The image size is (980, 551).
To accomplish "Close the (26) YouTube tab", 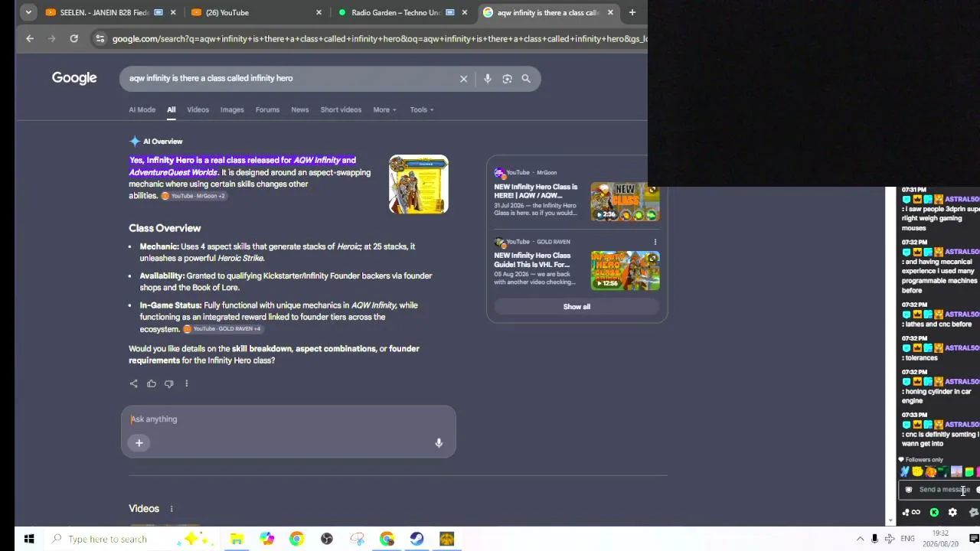I will point(318,12).
